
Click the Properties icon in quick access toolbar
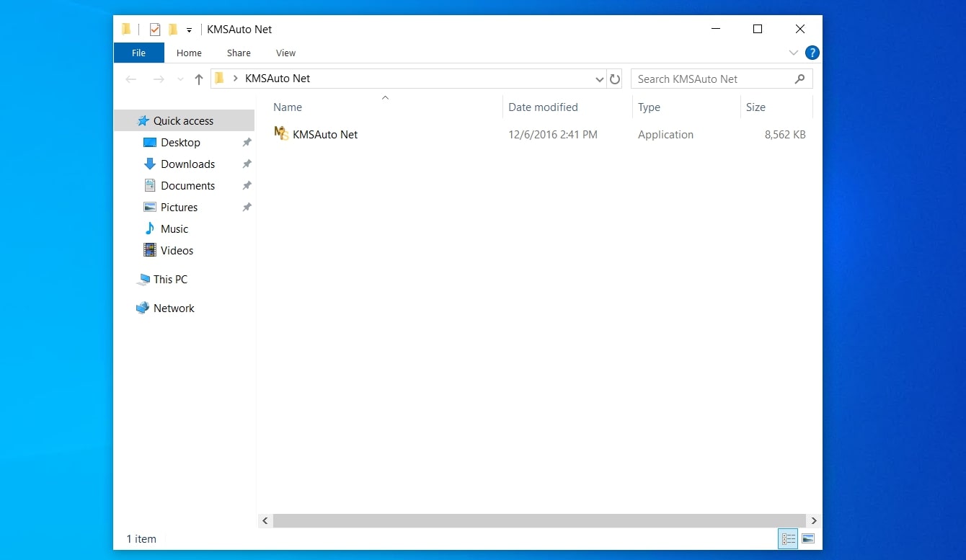pos(154,30)
